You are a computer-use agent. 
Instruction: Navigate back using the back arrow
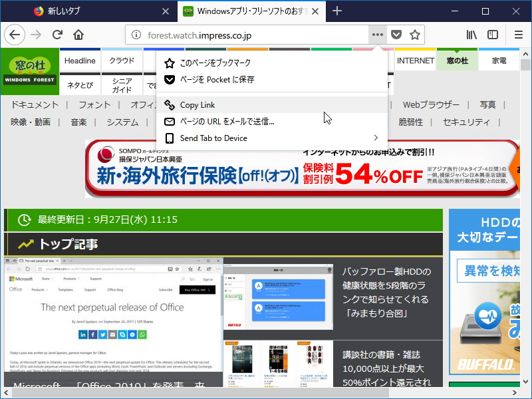[15, 35]
